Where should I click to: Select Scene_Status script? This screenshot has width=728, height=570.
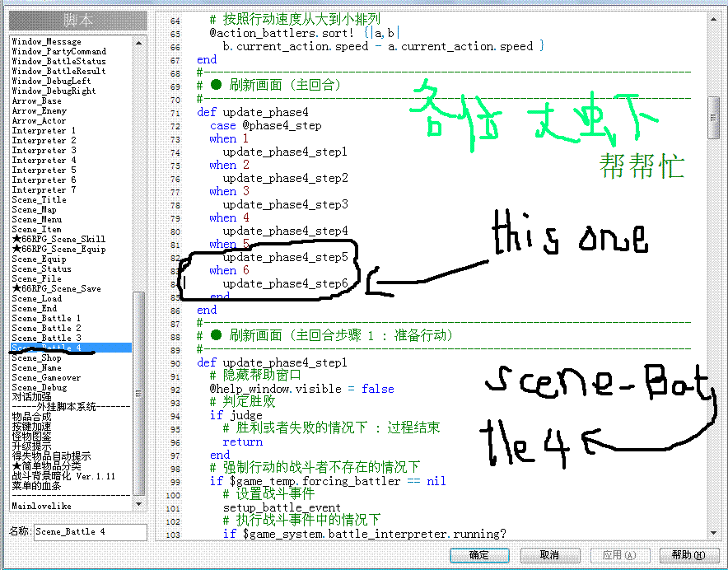(x=41, y=269)
